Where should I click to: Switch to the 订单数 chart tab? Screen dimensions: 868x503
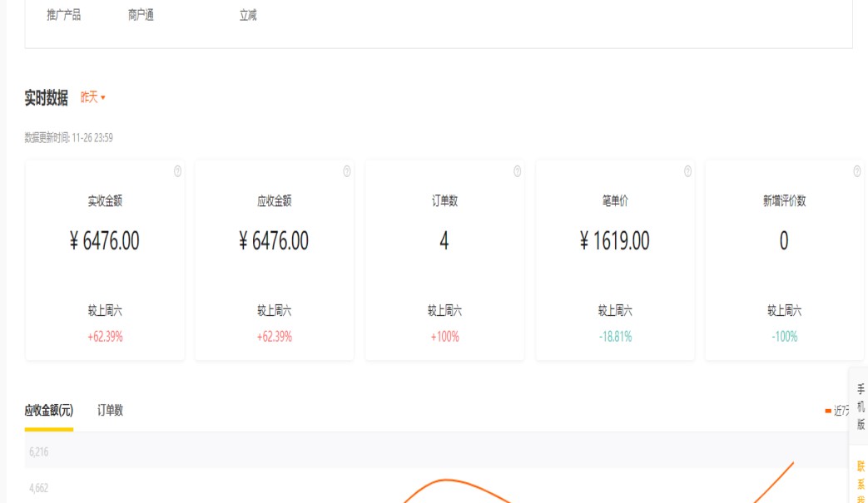point(110,410)
